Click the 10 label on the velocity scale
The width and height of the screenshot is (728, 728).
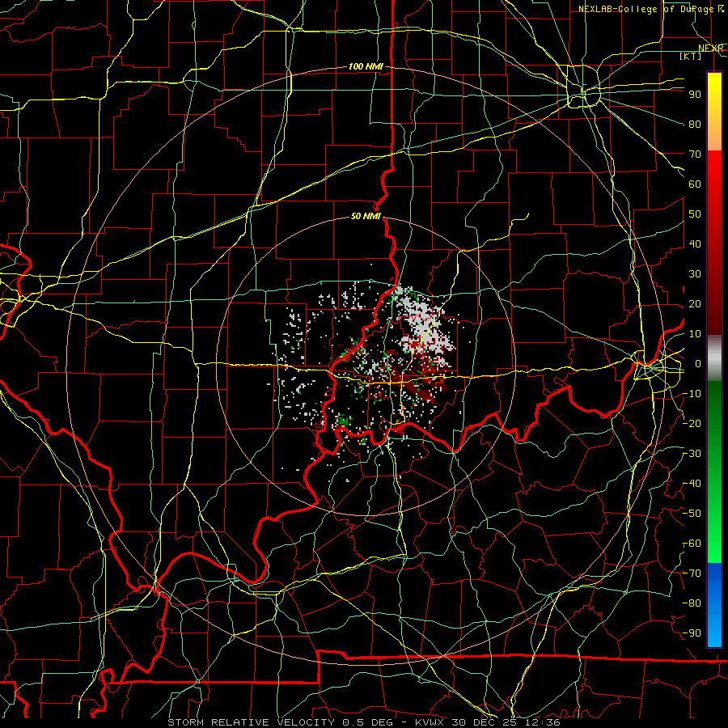695,334
